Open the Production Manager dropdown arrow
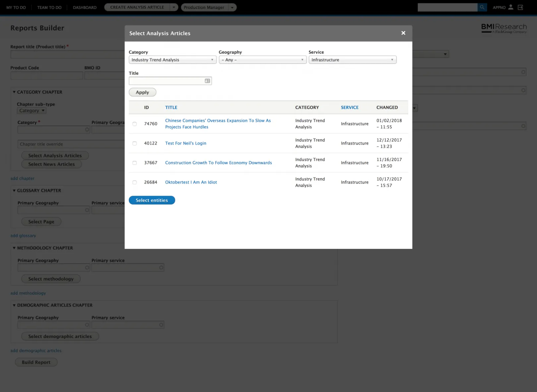Screen dimensions: 537x392 (x=232, y=7)
